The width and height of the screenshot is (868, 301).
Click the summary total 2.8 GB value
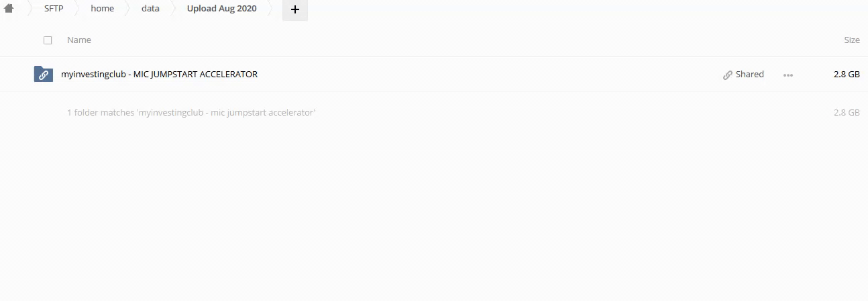coord(847,113)
